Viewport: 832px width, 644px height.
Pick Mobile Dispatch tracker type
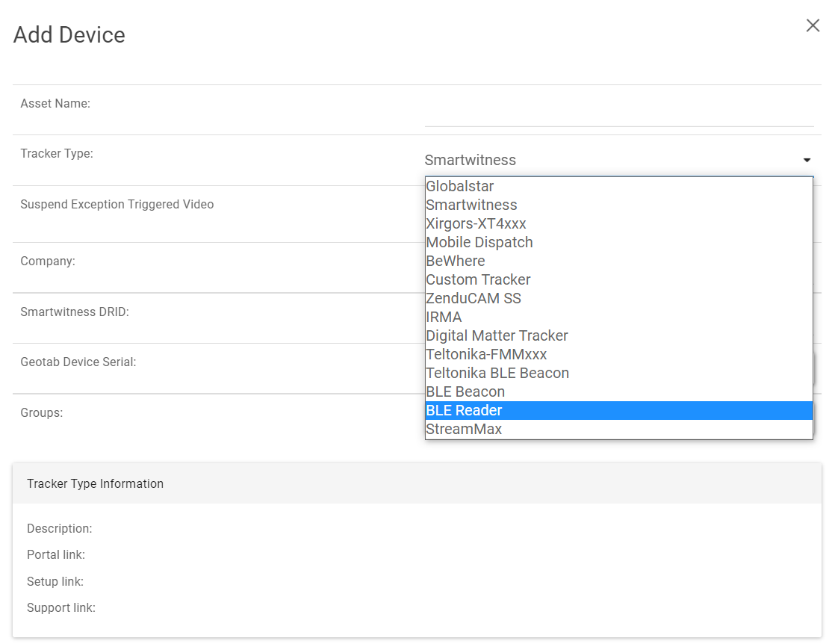tap(618, 242)
